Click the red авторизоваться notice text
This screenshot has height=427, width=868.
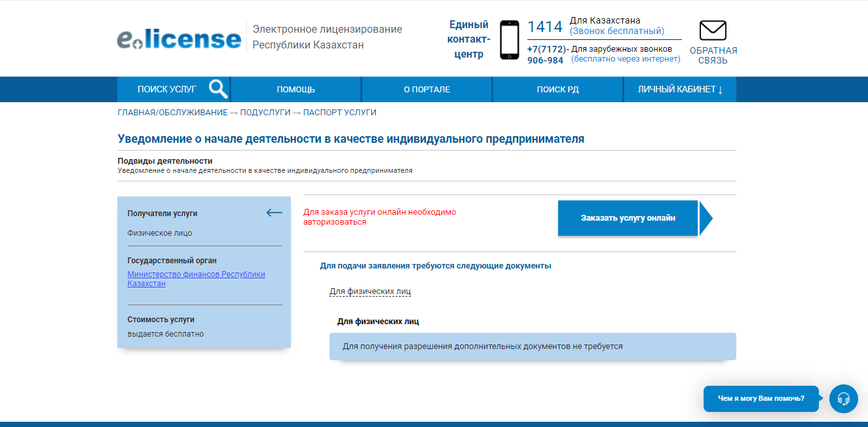[x=379, y=217]
